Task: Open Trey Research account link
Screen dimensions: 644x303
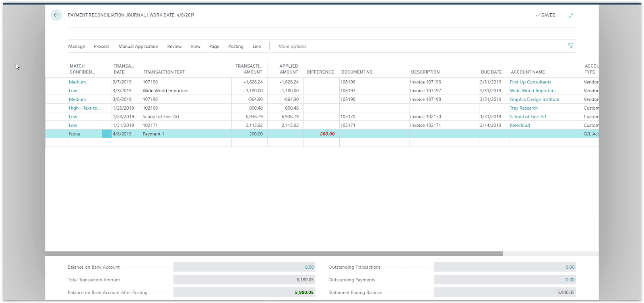Action: tap(524, 108)
